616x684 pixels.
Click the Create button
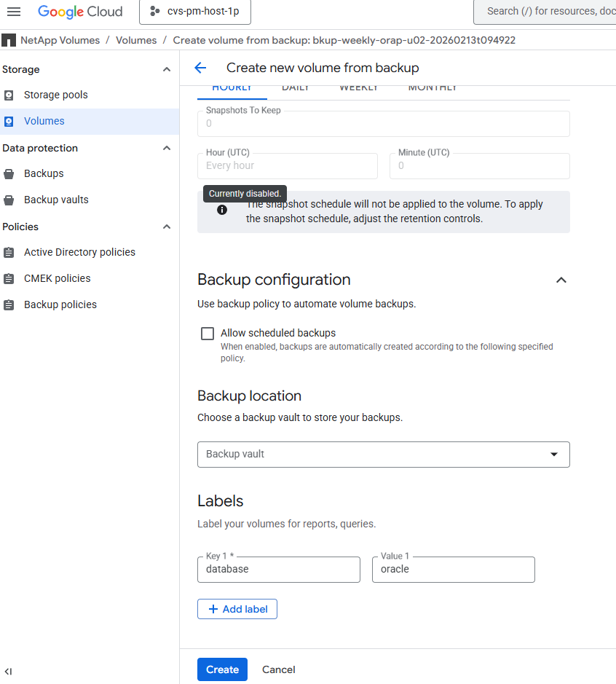click(x=222, y=669)
